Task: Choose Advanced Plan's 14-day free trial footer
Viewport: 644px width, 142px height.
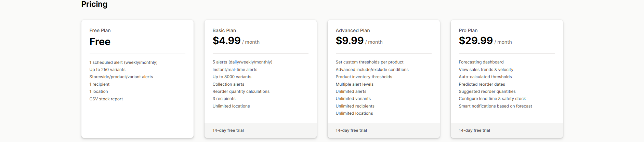Action: 351,130
